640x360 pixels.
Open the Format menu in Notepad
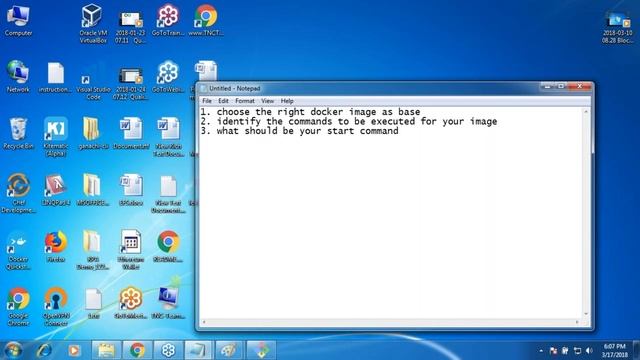pyautogui.click(x=245, y=101)
